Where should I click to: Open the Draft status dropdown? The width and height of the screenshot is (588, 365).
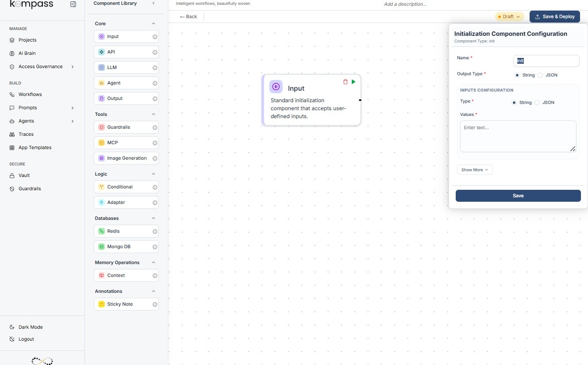510,16
